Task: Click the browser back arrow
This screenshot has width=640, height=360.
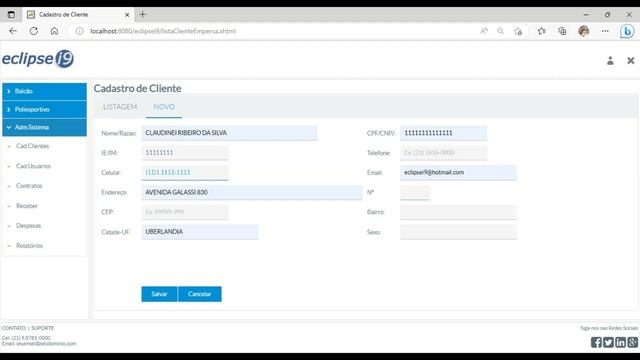Action: tap(13, 31)
